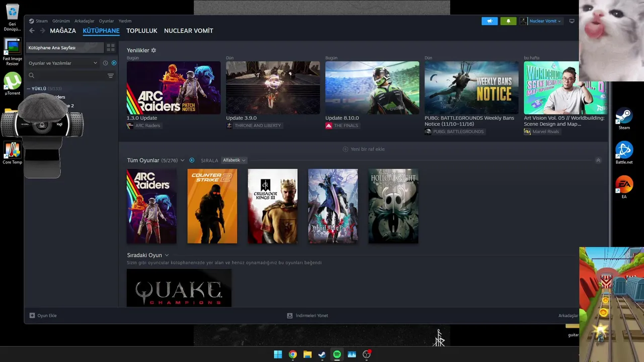
Task: Open File Explorer from the taskbar
Action: pyautogui.click(x=307, y=354)
